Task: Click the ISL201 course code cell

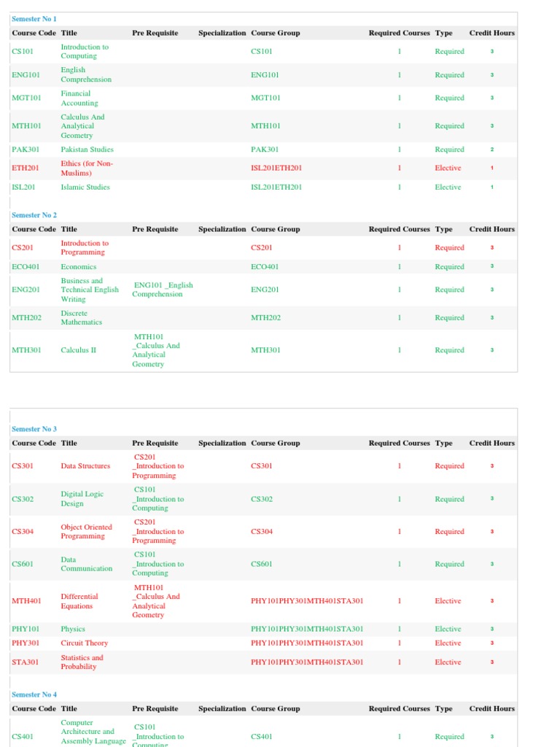Action: click(23, 187)
